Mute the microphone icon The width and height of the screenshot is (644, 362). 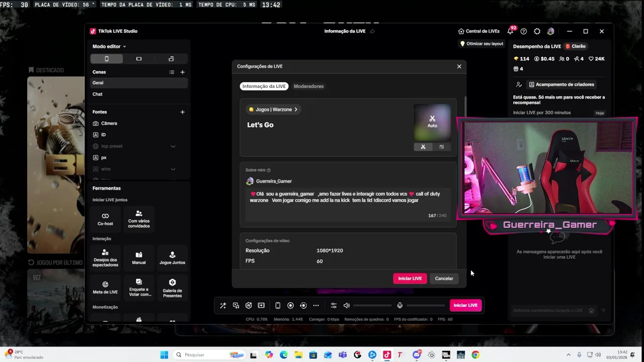(400, 306)
